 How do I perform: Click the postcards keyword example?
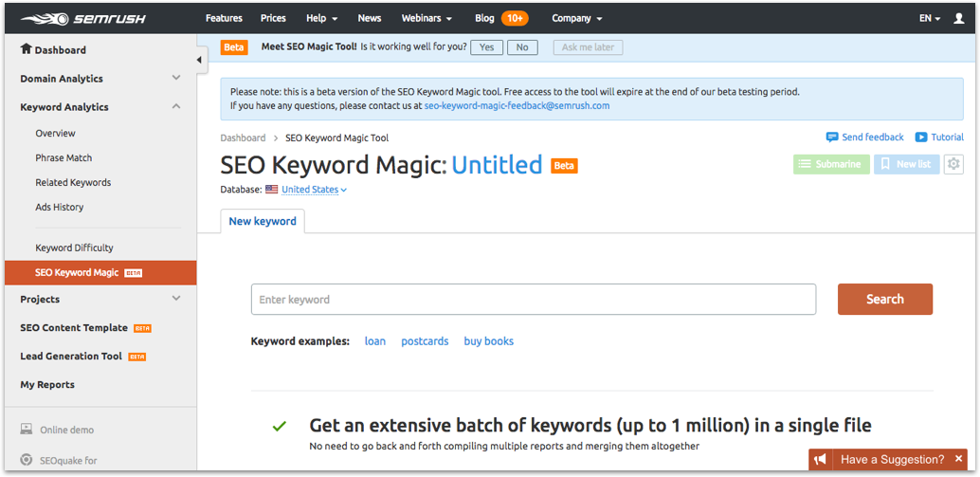(x=425, y=341)
